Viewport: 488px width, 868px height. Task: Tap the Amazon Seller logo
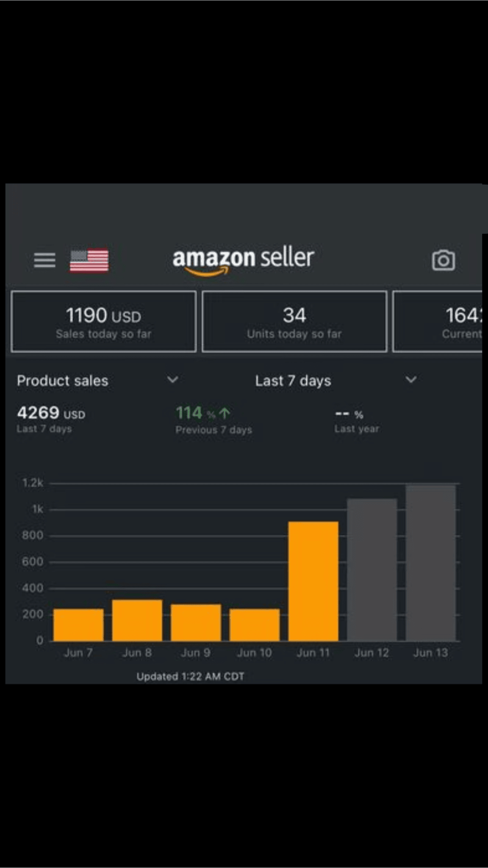coord(243,259)
